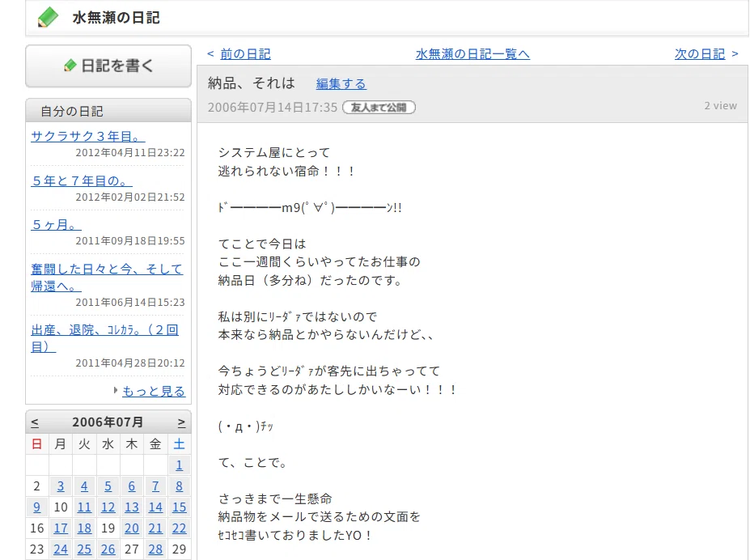Go to next month in calendar
This screenshot has height=560, width=750.
pyautogui.click(x=181, y=422)
